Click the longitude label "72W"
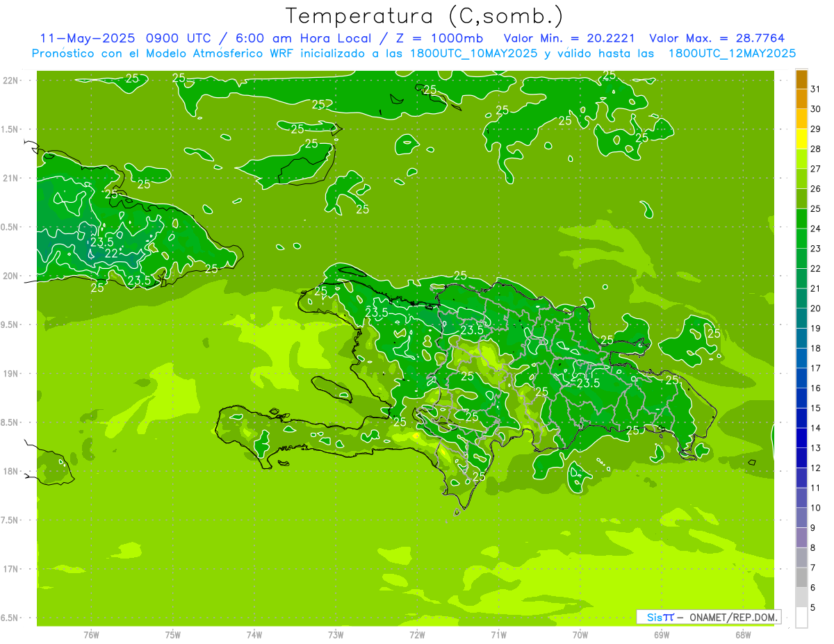834x644 pixels. [417, 634]
